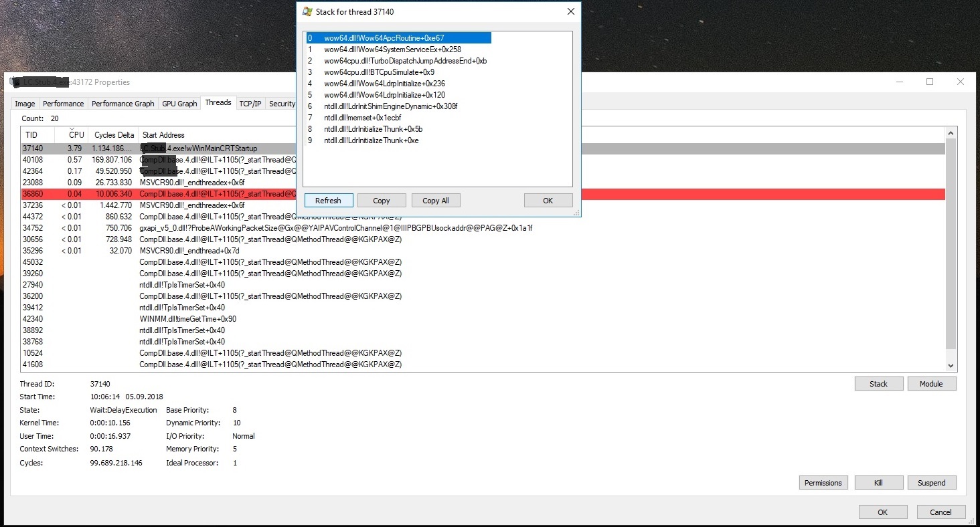Click the thread list scroll down arrow
This screenshot has height=527, width=980.
[x=951, y=366]
